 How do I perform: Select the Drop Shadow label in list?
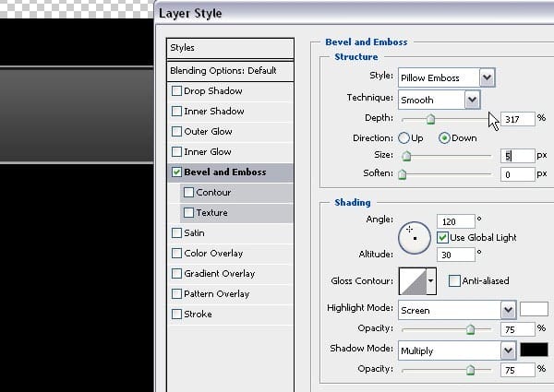point(213,91)
